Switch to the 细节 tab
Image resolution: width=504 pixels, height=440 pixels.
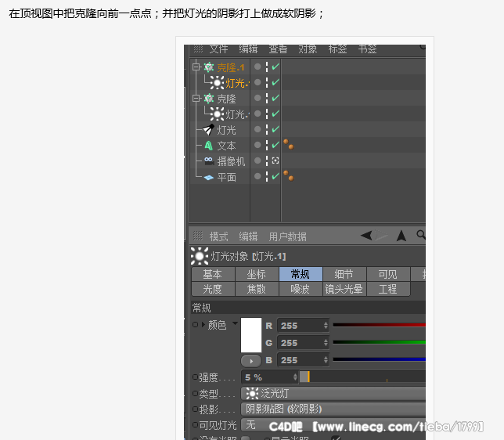point(344,274)
